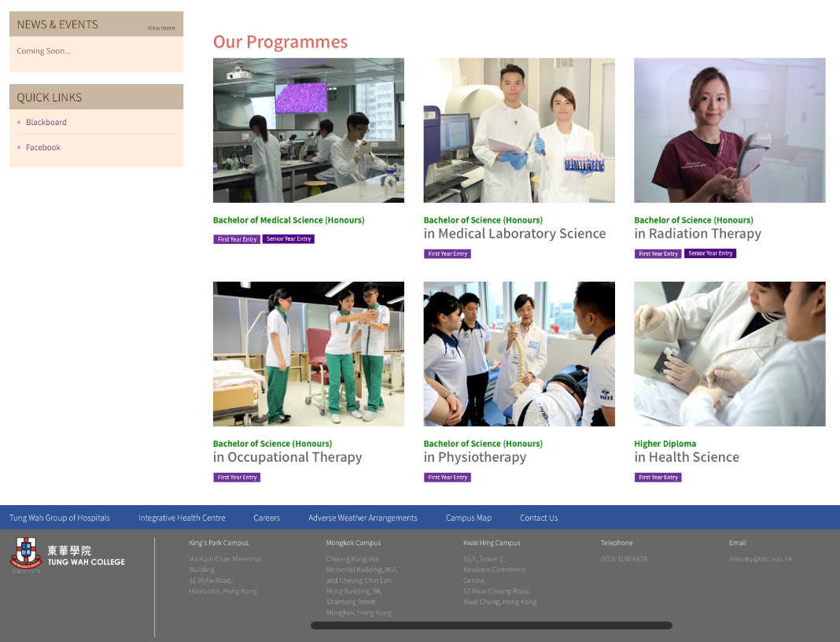Select First Year Entry under Medical Laboratory Science
This screenshot has height=642, width=840.
[x=448, y=253]
